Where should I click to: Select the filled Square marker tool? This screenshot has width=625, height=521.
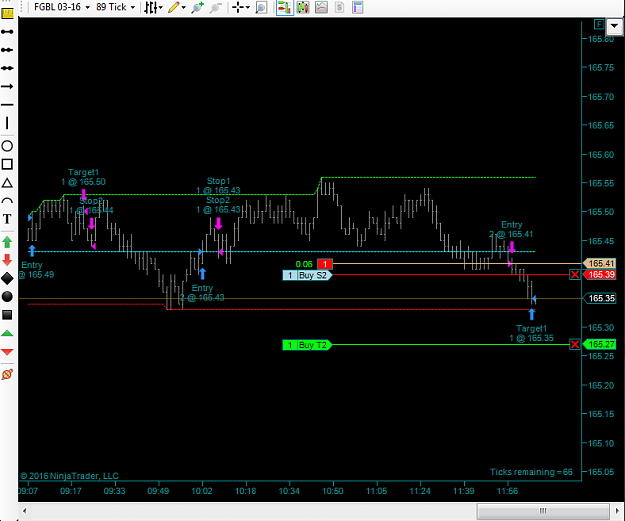point(7,315)
